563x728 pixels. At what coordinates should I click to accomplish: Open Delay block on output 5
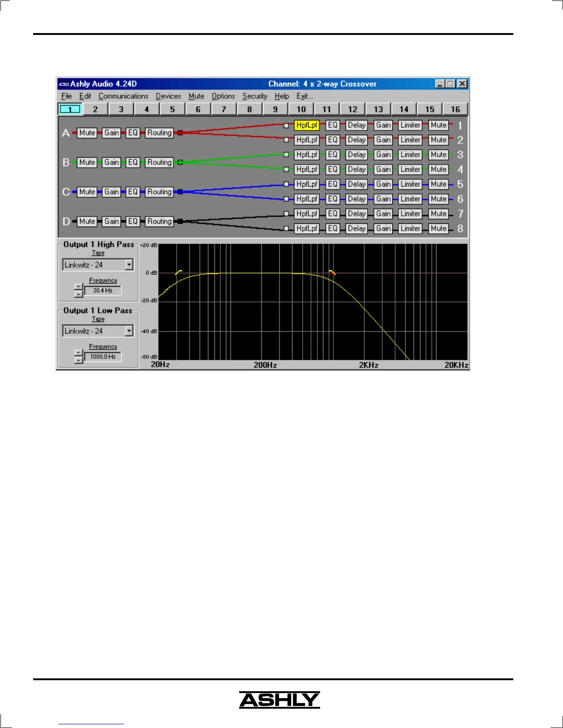click(x=356, y=184)
